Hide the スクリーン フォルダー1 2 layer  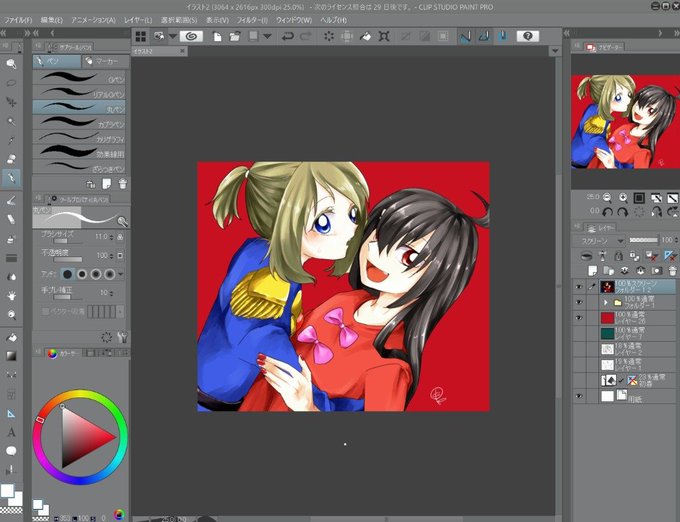click(x=579, y=287)
